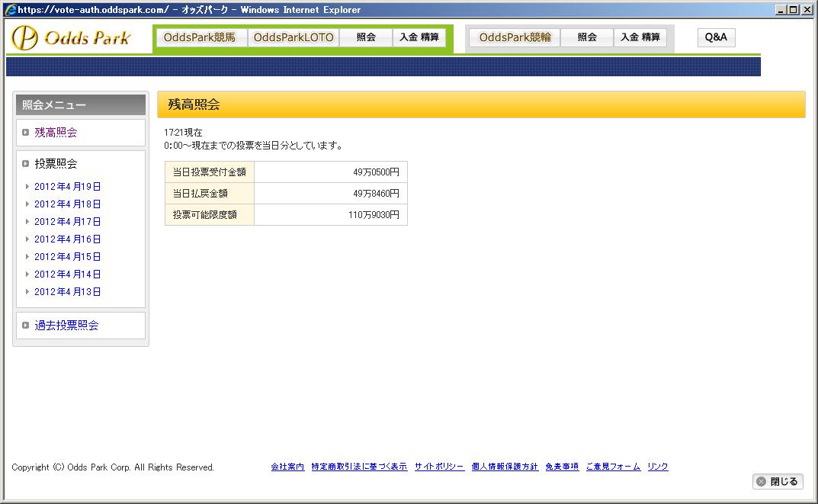Click the bullet icon beside 残高照会
Image resolution: width=818 pixels, height=504 pixels.
pyautogui.click(x=25, y=133)
